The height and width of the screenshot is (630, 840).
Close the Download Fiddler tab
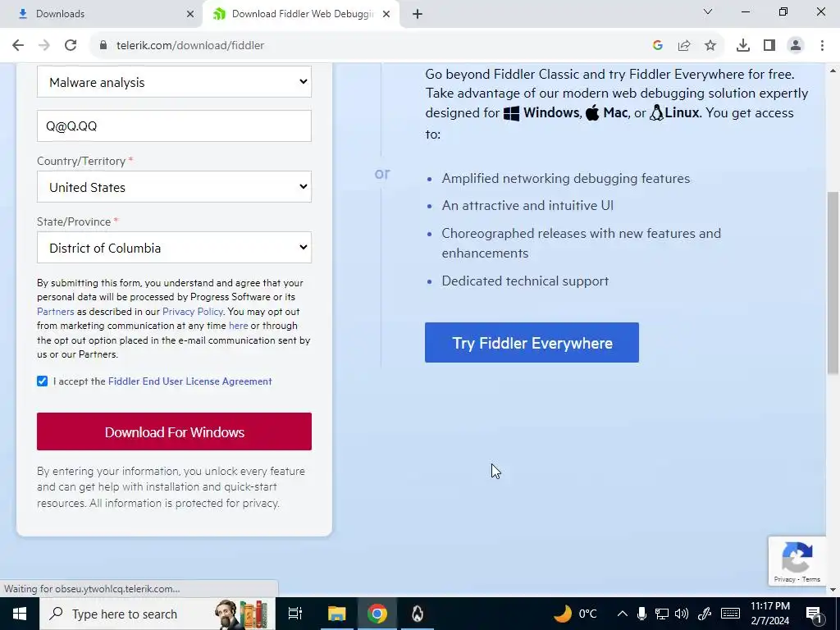(386, 14)
